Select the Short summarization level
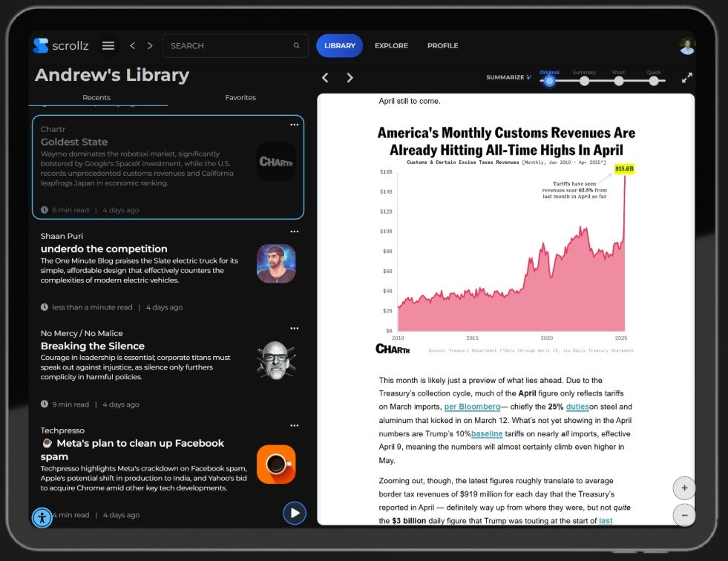 619,80
